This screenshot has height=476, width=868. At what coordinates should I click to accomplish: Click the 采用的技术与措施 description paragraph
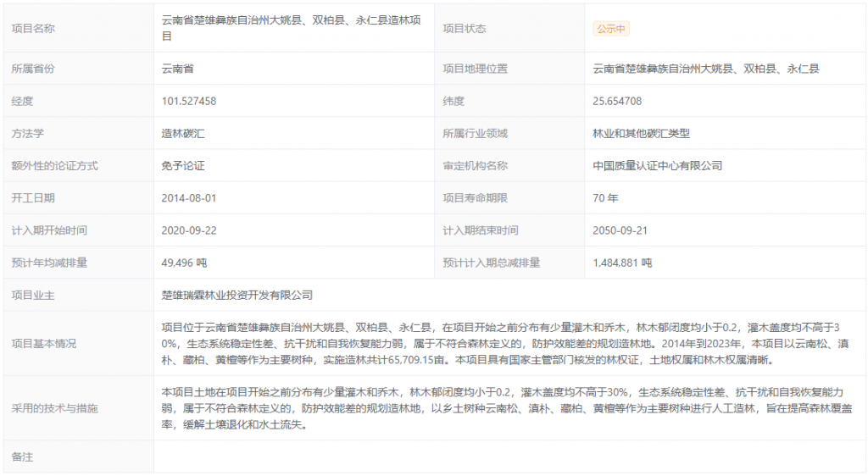pyautogui.click(x=504, y=408)
